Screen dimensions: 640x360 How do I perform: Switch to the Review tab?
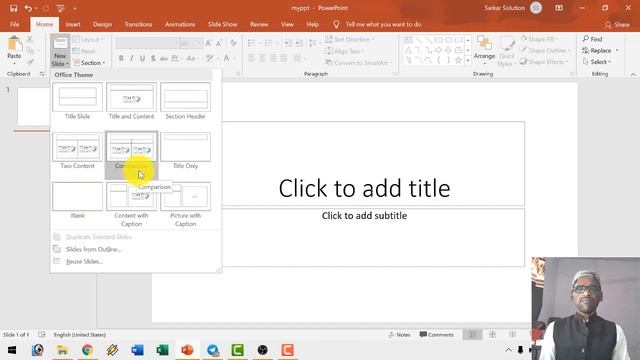tap(259, 24)
